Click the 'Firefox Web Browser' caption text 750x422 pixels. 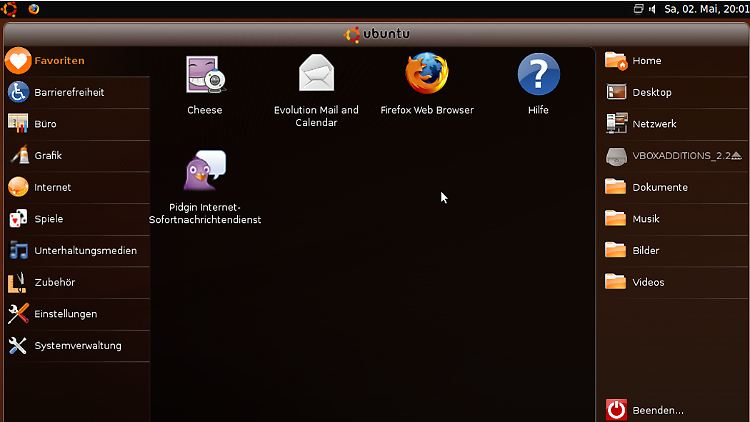tap(427, 110)
